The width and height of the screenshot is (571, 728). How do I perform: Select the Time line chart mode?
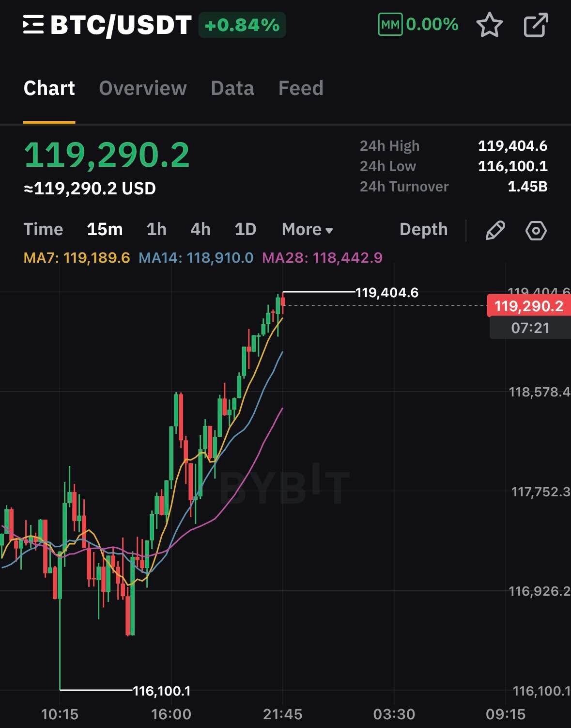(x=43, y=229)
